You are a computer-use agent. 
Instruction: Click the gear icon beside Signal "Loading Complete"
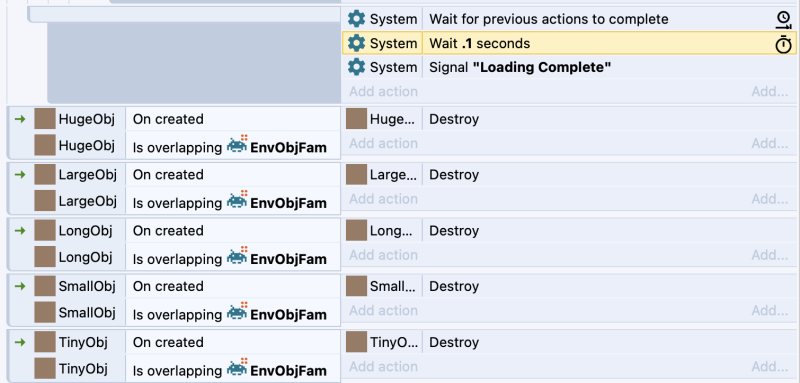tap(356, 67)
